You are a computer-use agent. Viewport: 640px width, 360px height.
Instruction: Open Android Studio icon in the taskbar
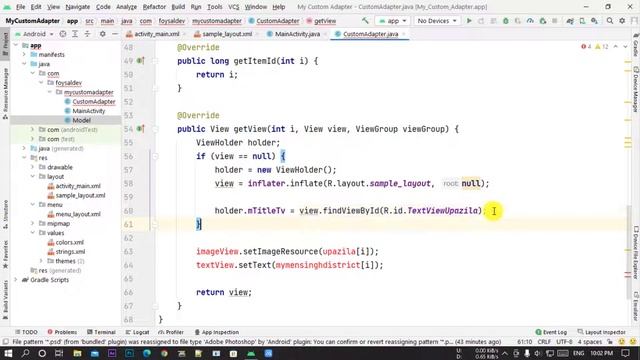click(x=251, y=353)
